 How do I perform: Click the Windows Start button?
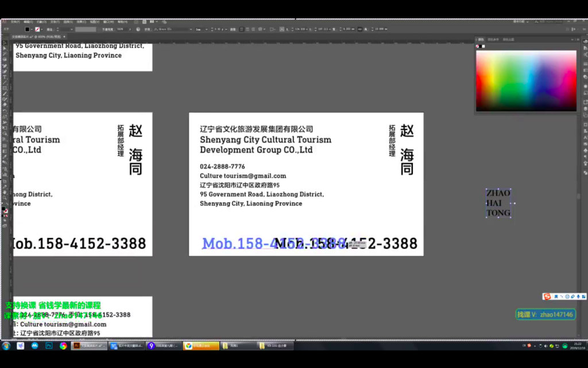point(5,346)
